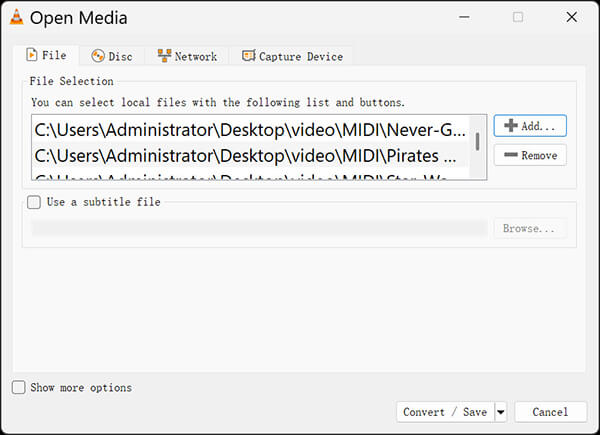
Task: Expand the Convert / Save dropdown arrow
Action: (x=501, y=412)
